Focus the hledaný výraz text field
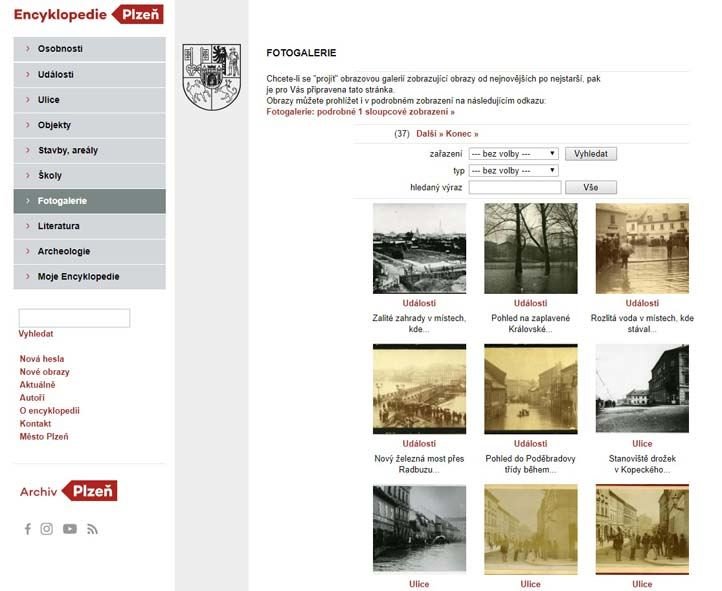Viewport: 722px width, 591px height. (x=515, y=187)
